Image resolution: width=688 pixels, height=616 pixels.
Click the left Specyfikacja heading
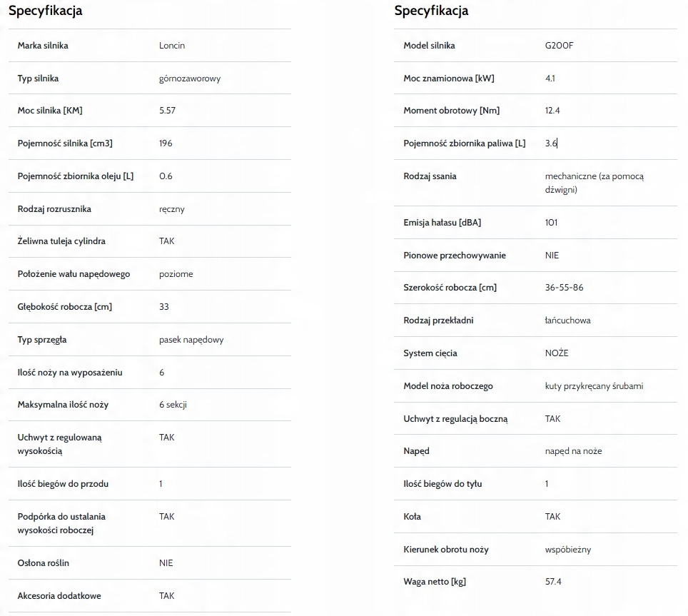(45, 11)
